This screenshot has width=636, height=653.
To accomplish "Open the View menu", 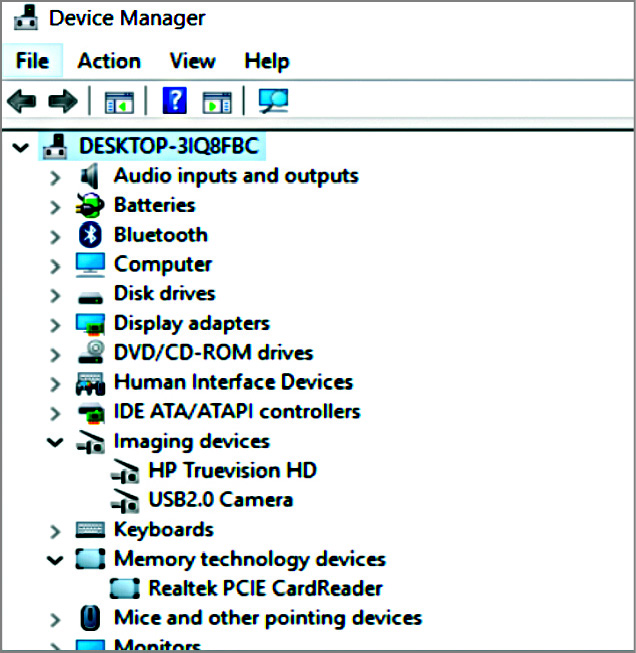I will pyautogui.click(x=193, y=61).
